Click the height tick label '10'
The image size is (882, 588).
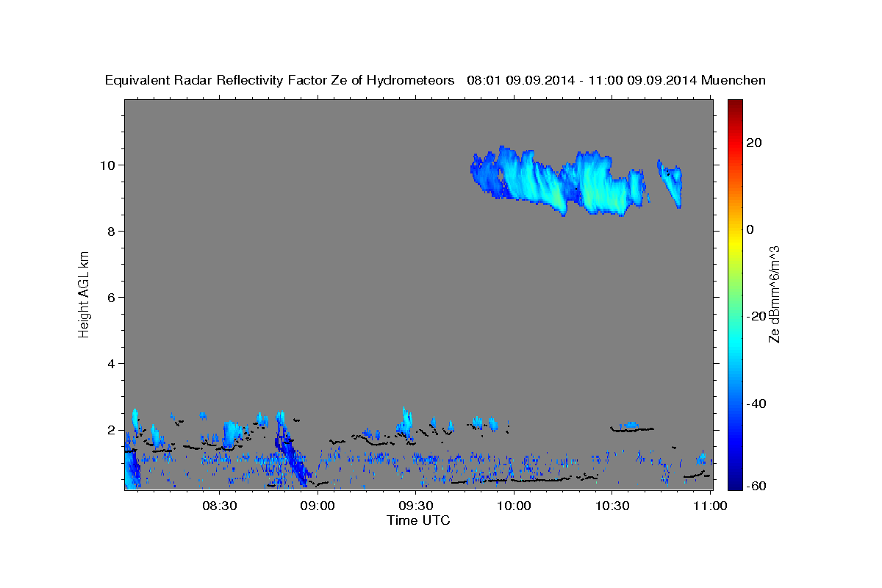point(107,165)
